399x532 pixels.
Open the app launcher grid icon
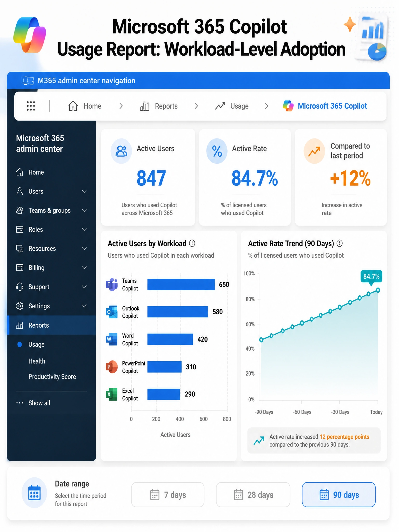click(x=31, y=106)
